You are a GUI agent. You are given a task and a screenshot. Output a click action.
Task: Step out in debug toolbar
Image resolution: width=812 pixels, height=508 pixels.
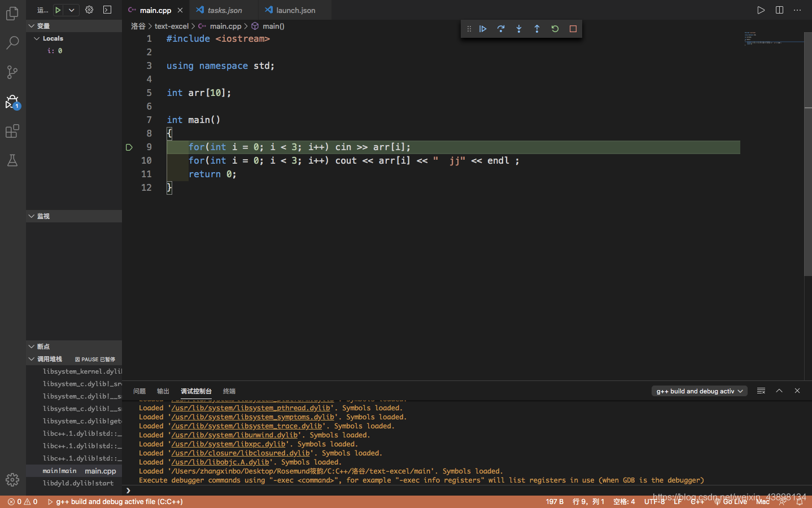pos(537,29)
